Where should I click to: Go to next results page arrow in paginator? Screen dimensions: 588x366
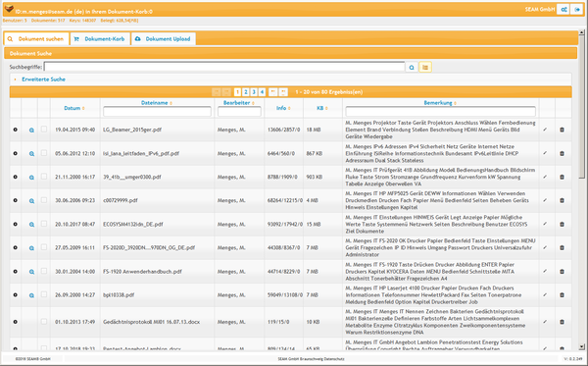pyautogui.click(x=273, y=92)
